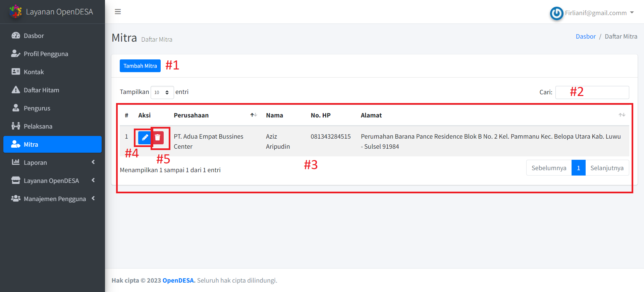Delete PT. Adua Empat mitra with trash icon
This screenshot has height=292, width=644.
[158, 138]
